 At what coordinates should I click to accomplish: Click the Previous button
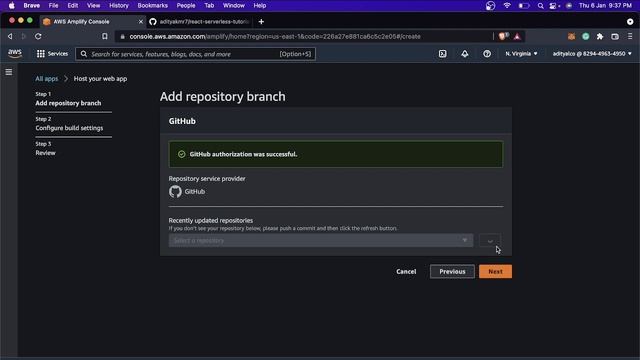(x=452, y=271)
